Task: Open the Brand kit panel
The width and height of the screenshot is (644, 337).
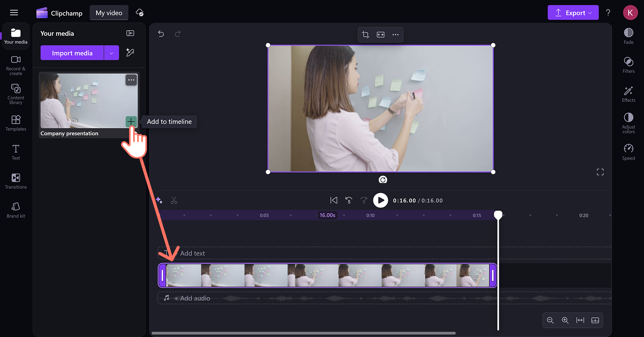Action: coord(16,210)
